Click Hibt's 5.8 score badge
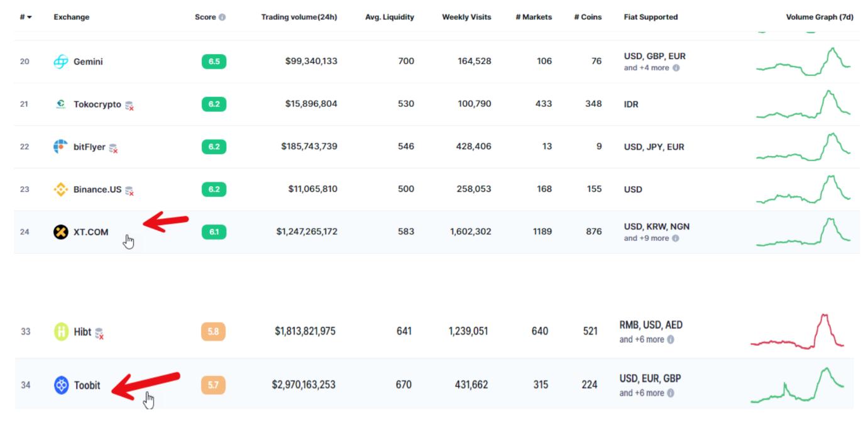 coord(213,331)
